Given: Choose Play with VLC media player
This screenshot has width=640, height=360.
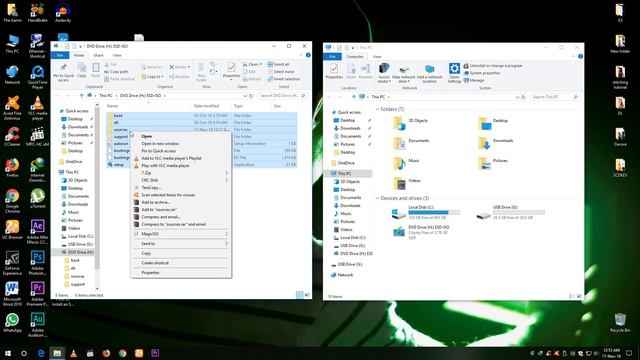Looking at the screenshot, I should (165, 166).
